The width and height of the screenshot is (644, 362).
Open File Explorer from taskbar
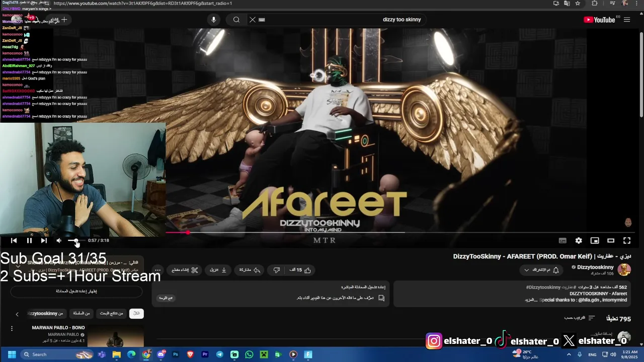point(117,354)
